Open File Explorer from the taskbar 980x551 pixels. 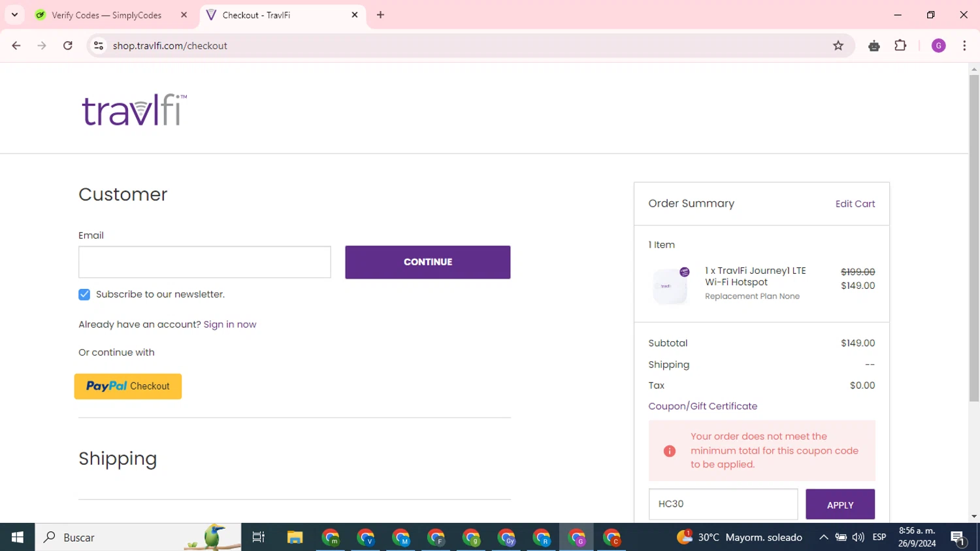click(x=295, y=537)
